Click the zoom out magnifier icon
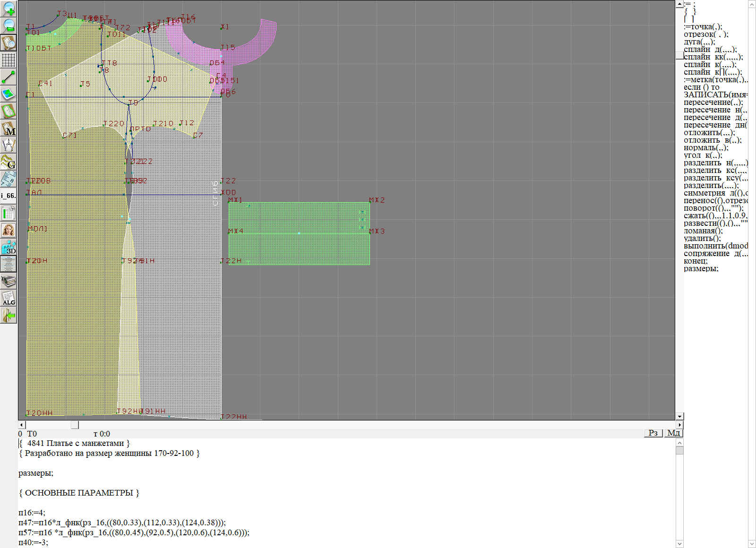The image size is (756, 548). click(9, 26)
